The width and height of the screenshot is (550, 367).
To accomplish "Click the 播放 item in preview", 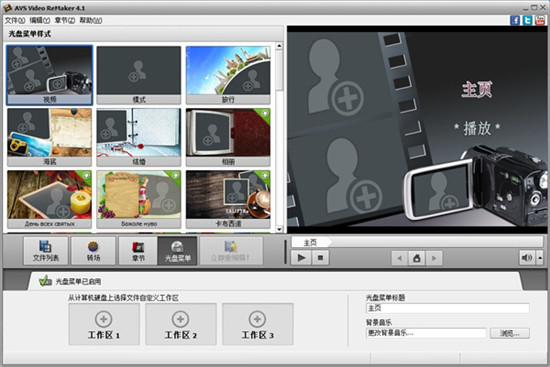I will point(477,128).
